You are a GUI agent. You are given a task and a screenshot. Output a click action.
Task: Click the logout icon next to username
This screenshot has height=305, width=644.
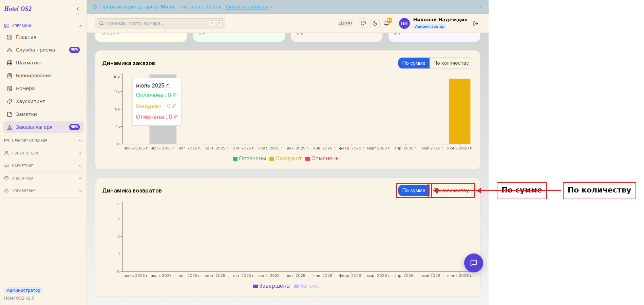[476, 23]
